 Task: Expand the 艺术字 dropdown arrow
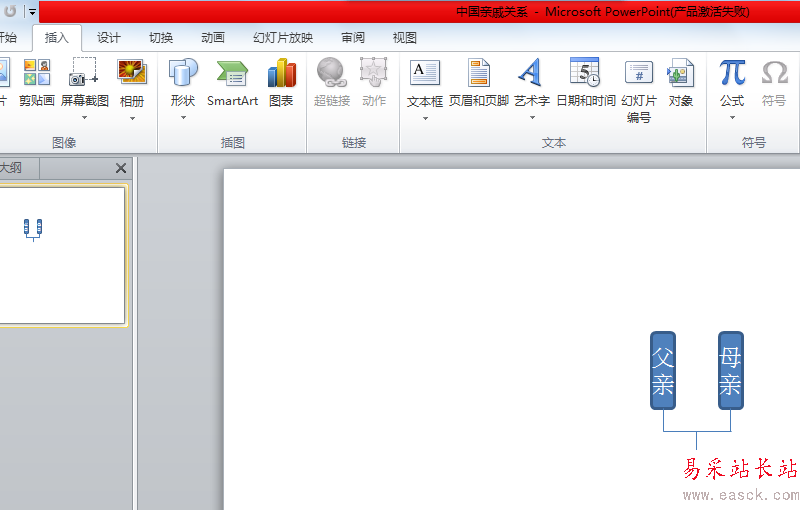(532, 118)
